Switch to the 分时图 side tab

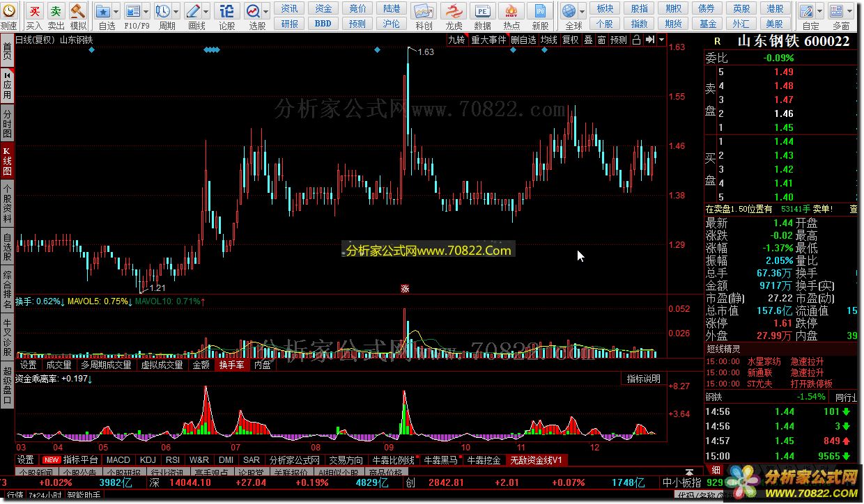coord(7,123)
